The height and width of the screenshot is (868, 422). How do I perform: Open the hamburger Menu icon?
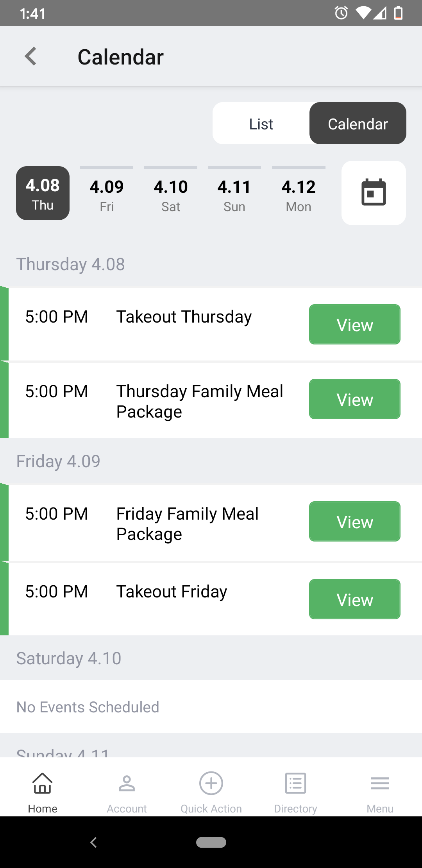(380, 783)
